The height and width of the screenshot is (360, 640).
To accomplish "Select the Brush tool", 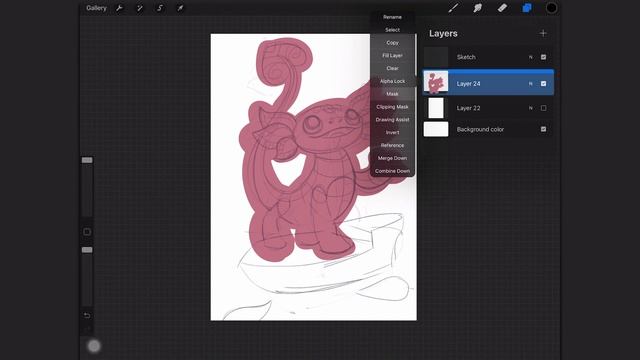I will coord(453,8).
